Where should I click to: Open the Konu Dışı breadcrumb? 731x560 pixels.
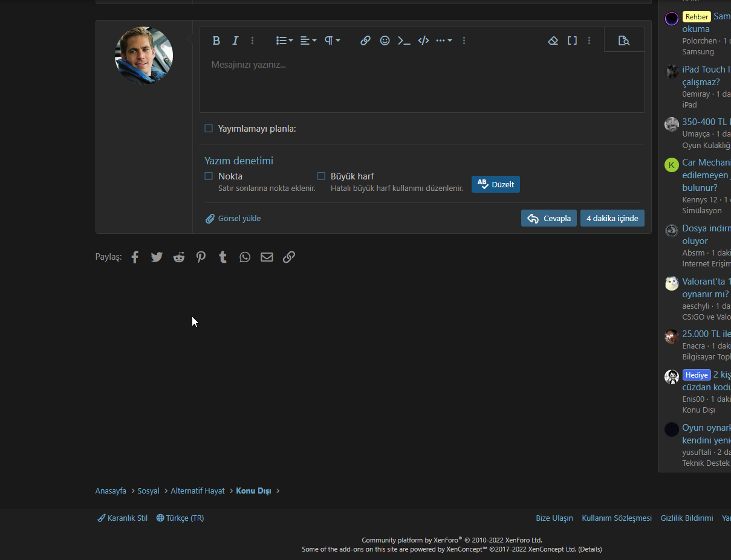[253, 491]
